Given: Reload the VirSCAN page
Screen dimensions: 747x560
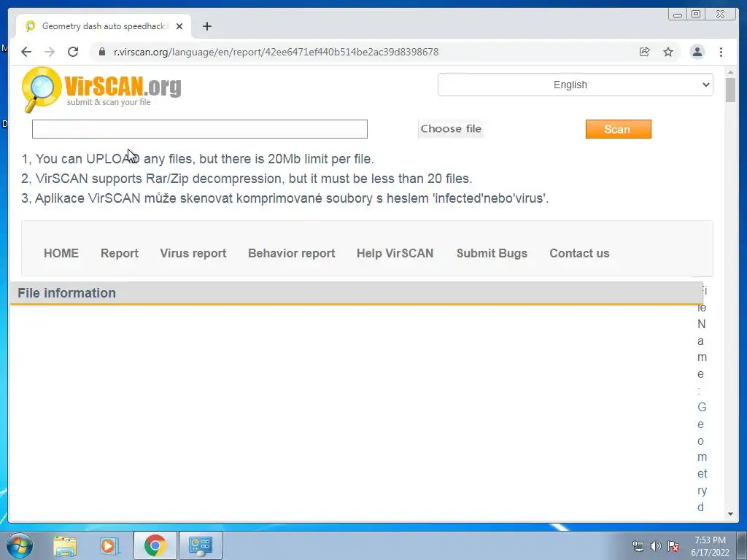Looking at the screenshot, I should tap(73, 52).
